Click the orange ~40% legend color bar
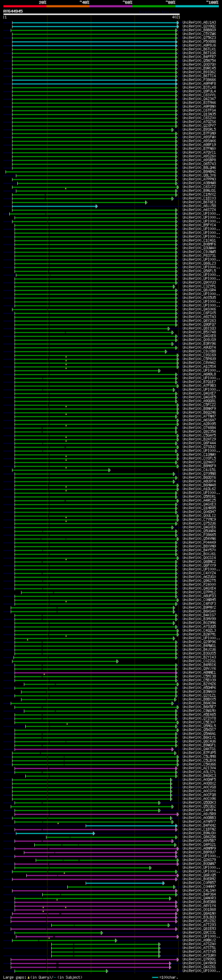This screenshot has width=222, height=980. (68, 6)
